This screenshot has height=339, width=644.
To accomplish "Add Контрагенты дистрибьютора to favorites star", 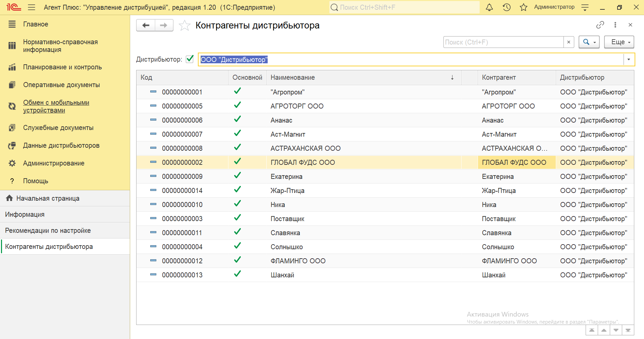I will pos(184,25).
